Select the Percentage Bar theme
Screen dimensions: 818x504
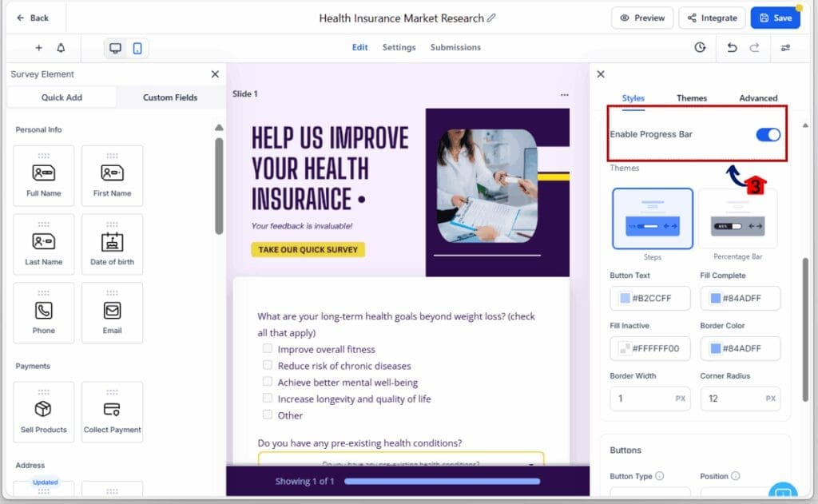[737, 219]
